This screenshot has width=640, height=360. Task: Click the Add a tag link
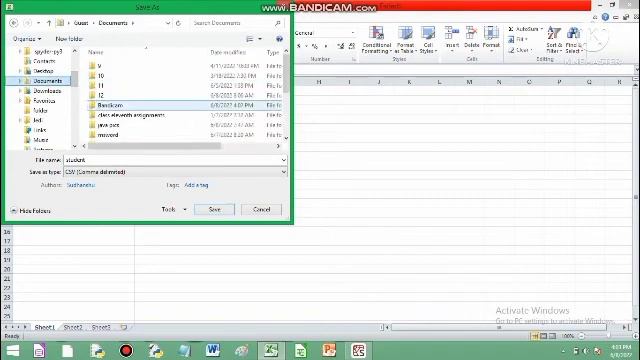(196, 185)
